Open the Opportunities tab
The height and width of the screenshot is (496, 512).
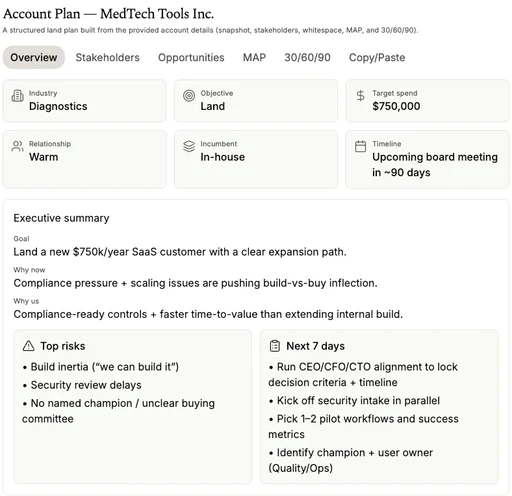click(x=191, y=57)
